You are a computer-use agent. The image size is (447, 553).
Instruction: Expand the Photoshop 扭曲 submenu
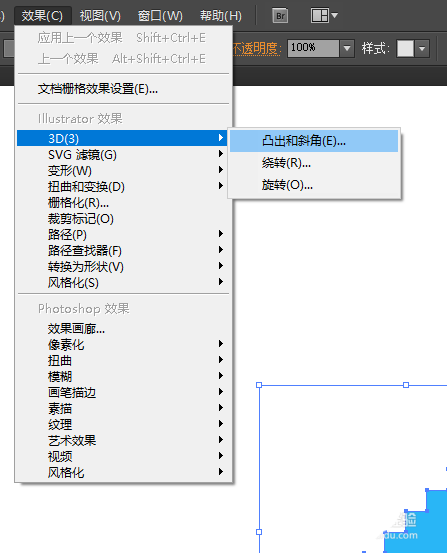point(123,360)
